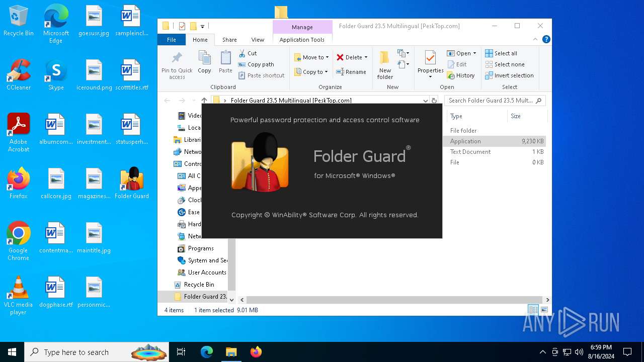Click the taskbar search box
Screen dimensions: 644x362
click(x=97, y=352)
